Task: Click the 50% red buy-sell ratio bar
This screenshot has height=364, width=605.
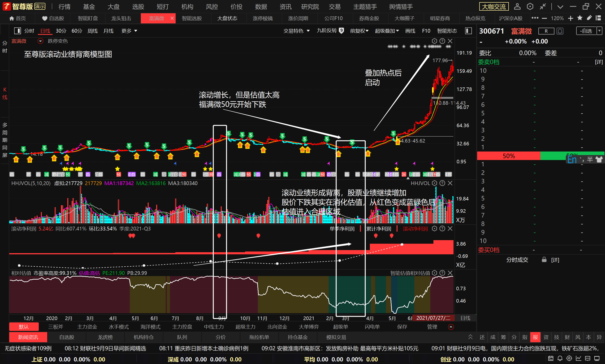Action: (509, 156)
